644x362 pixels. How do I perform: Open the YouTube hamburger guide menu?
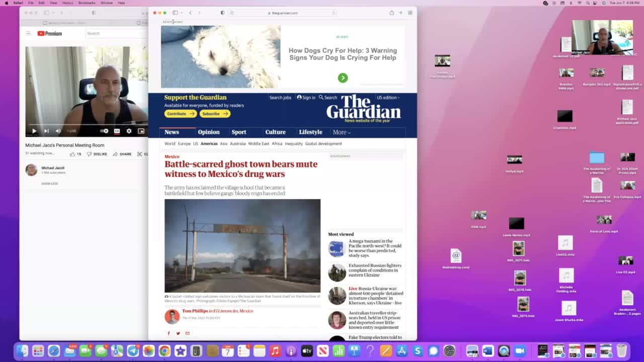[x=28, y=33]
